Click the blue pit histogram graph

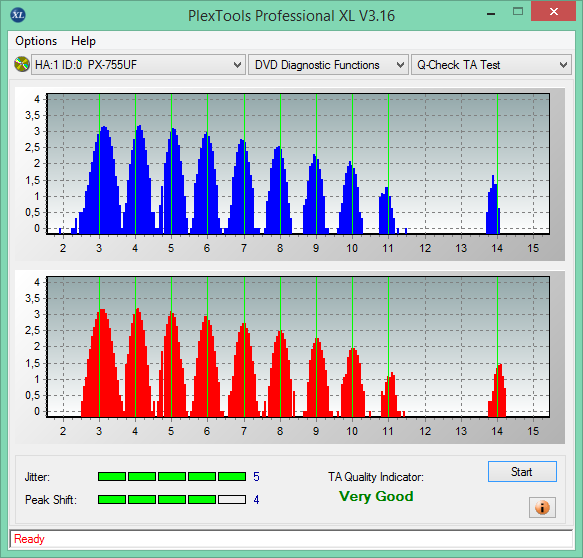[x=298, y=164]
